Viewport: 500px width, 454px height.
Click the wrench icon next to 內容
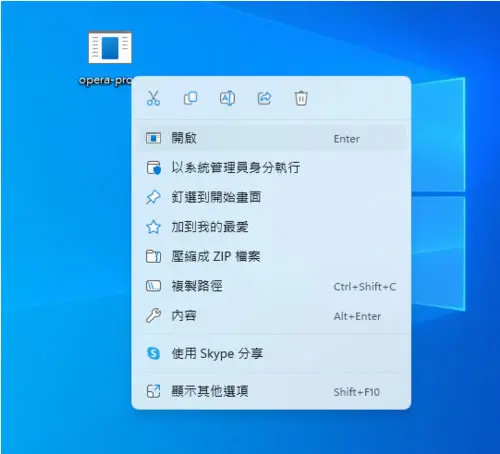point(153,316)
